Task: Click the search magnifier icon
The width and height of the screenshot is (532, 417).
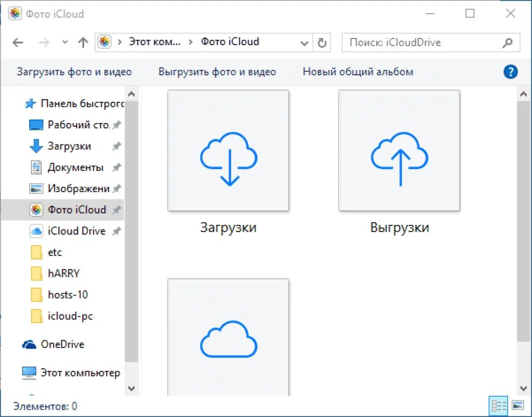Action: click(x=508, y=43)
